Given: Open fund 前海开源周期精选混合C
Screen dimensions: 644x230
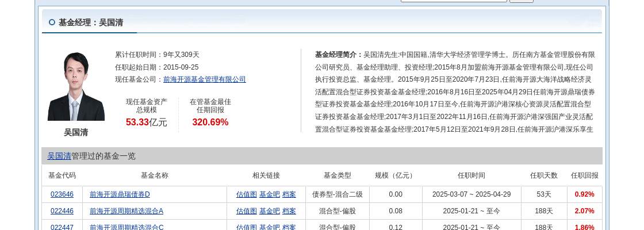Looking at the screenshot, I should [x=126, y=227].
